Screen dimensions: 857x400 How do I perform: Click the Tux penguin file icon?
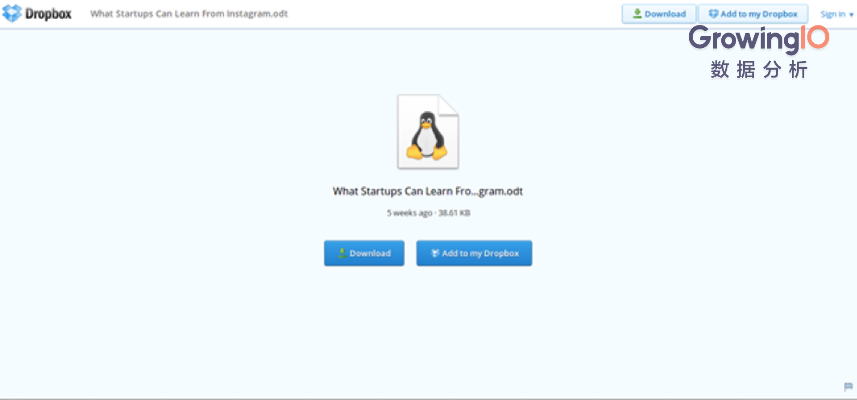click(x=428, y=132)
